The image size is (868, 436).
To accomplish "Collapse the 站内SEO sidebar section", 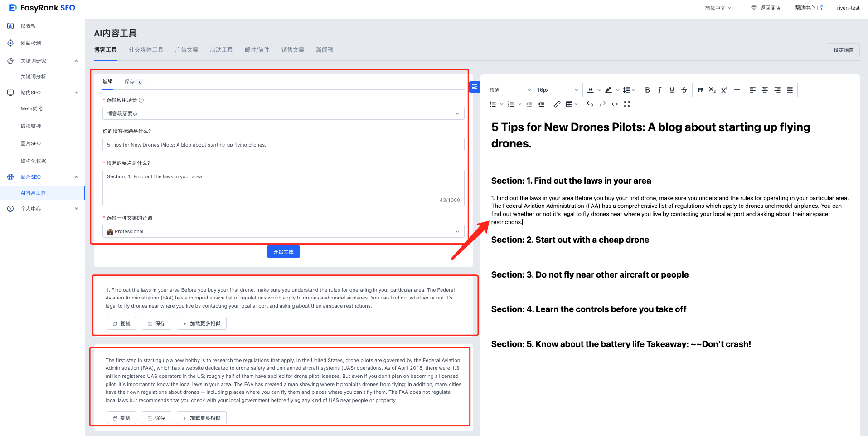I will click(x=76, y=93).
